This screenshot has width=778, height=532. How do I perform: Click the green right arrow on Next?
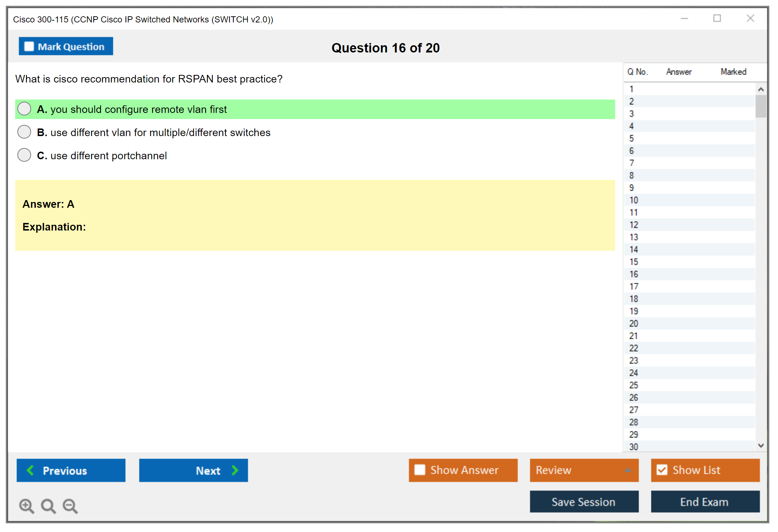(235, 470)
